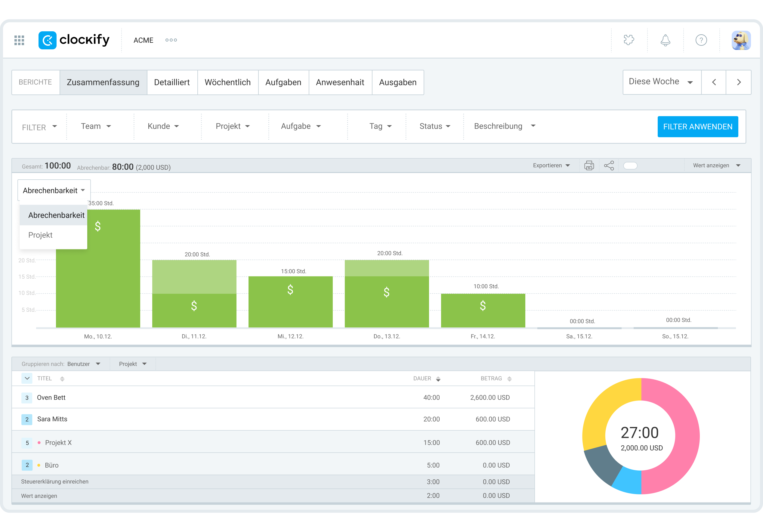
Task: Open the Diese Woche date range selector
Action: tap(661, 82)
